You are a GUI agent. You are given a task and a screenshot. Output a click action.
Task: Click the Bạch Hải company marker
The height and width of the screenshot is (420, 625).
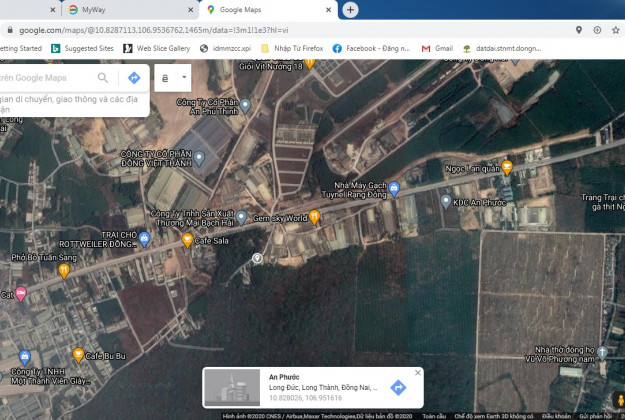coord(241,218)
